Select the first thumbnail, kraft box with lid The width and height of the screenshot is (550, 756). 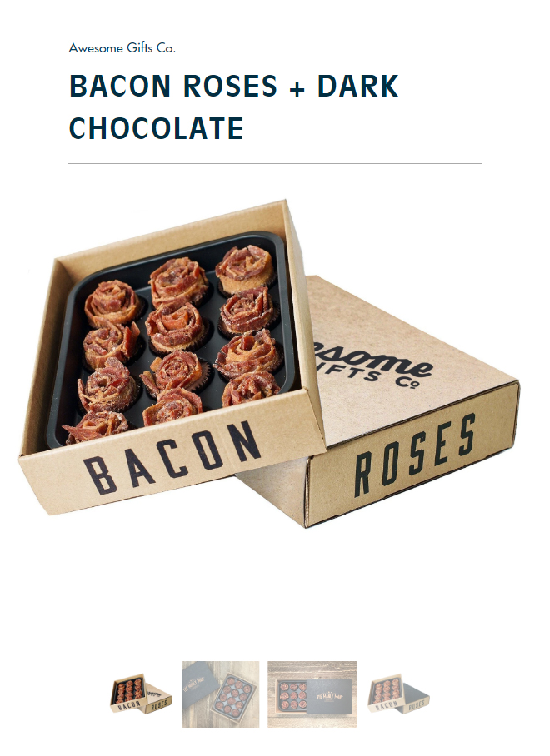(x=141, y=694)
